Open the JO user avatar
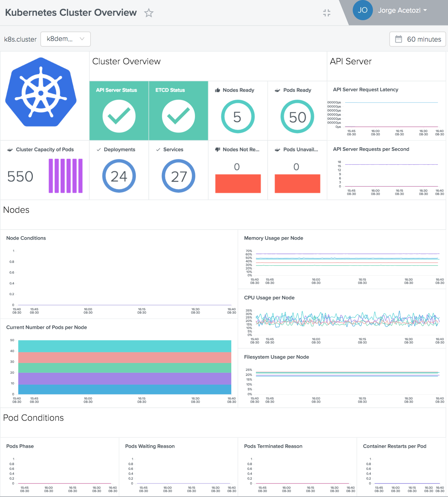Viewport: 448px width, 497px height. pyautogui.click(x=363, y=10)
